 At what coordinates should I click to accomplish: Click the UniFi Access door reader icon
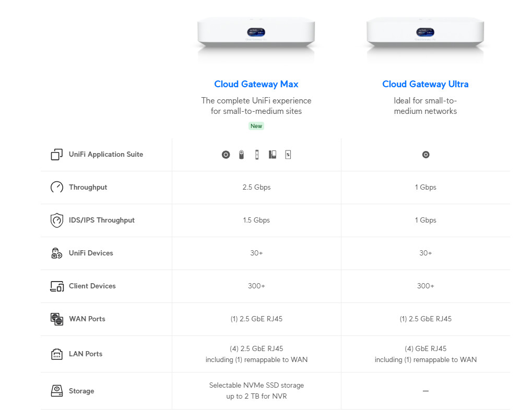pyautogui.click(x=257, y=155)
